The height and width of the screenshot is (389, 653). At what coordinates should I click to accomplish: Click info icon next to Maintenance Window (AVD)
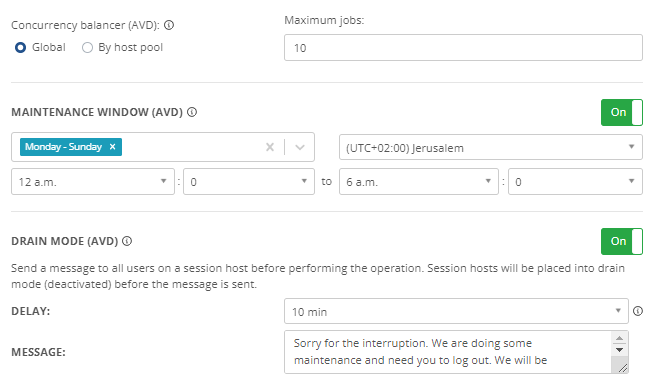point(192,112)
